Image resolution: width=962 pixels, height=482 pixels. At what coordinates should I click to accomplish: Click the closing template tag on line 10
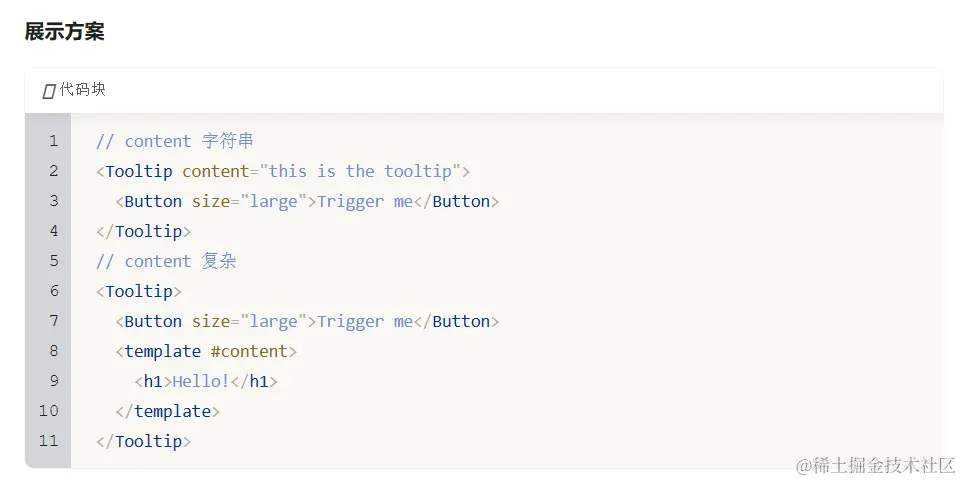[x=167, y=411]
